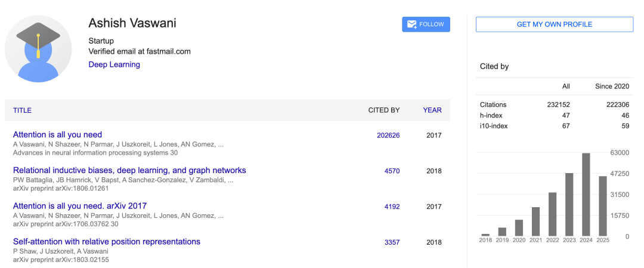This screenshot has height=268, width=644.
Task: View the 4570 citing articles
Action: [392, 171]
